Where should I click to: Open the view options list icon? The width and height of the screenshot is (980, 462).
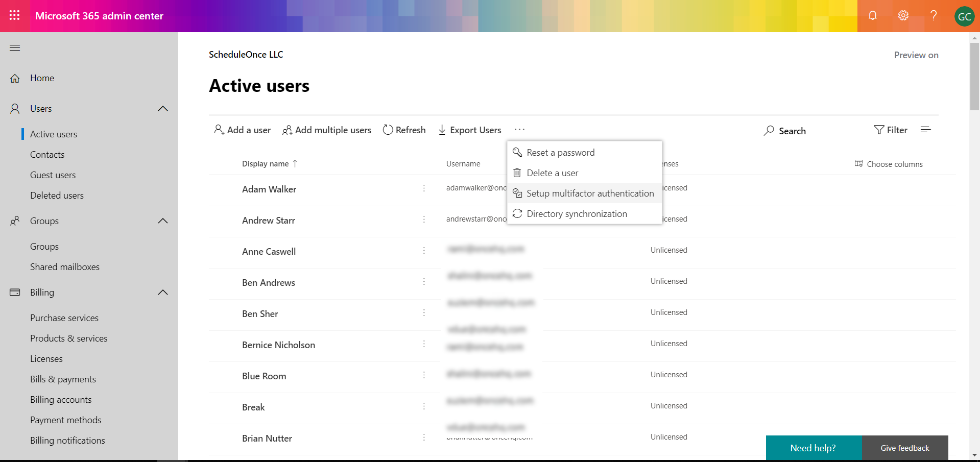click(x=925, y=130)
